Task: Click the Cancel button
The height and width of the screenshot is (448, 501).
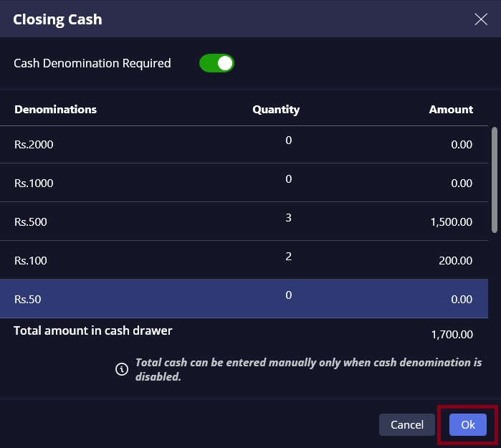Action: [406, 424]
